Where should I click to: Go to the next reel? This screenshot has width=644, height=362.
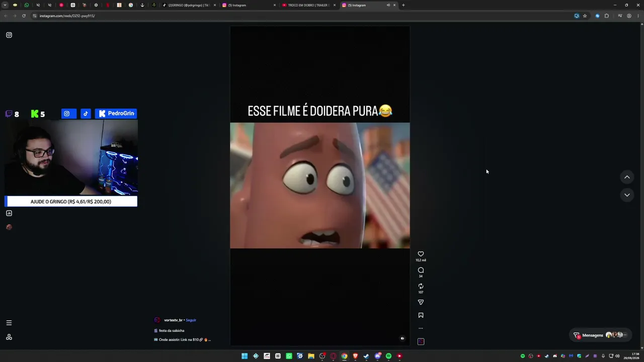click(627, 195)
